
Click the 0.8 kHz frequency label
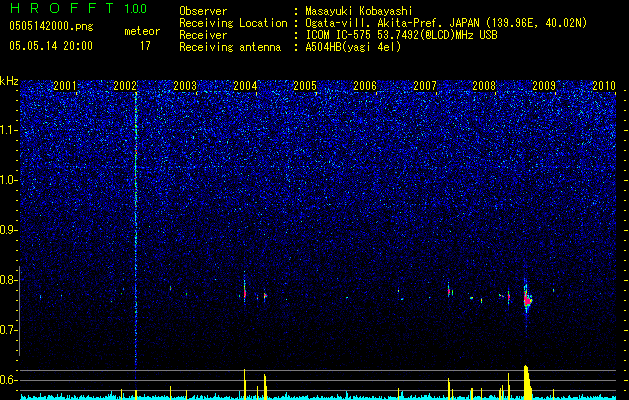pos(8,280)
